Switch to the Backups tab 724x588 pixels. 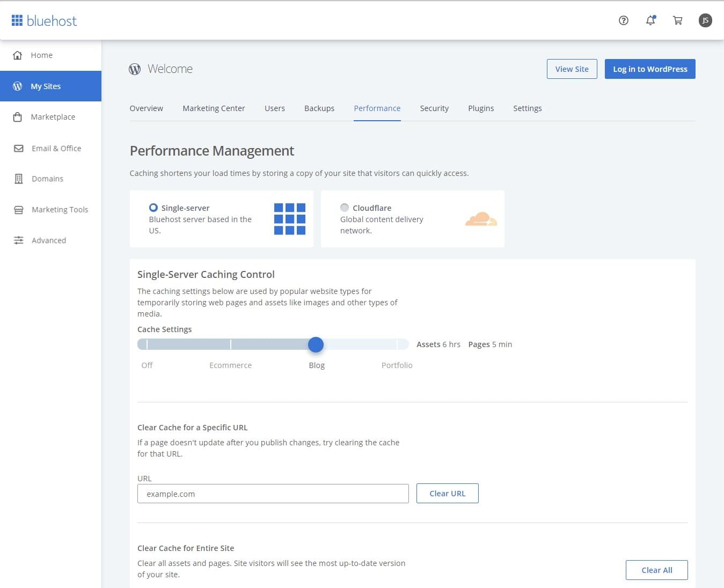319,108
